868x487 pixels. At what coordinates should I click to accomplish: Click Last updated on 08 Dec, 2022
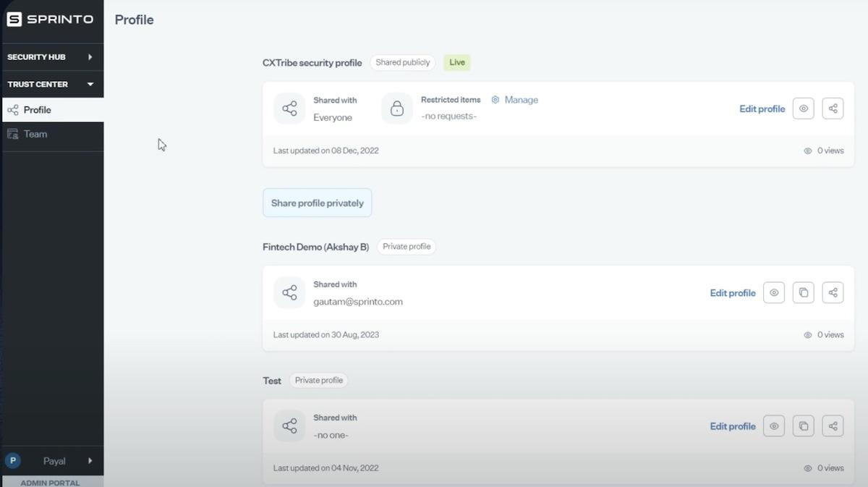326,151
